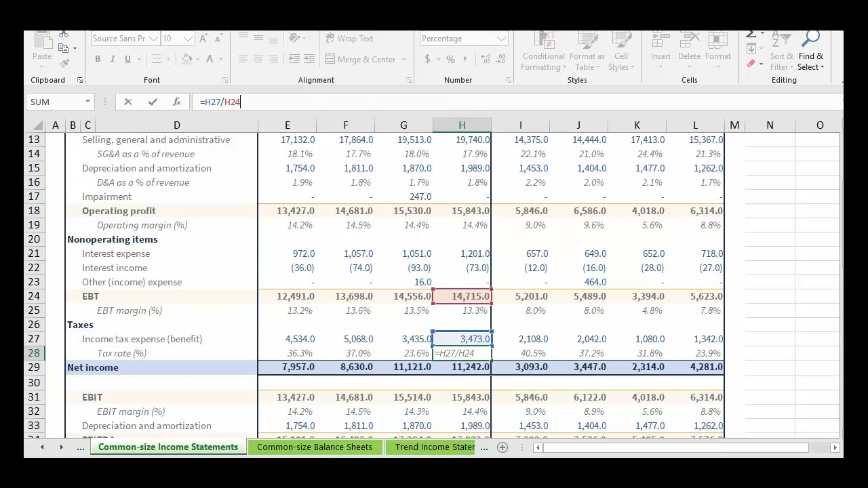Screen dimensions: 868x488
Task: Open Format cells menu
Action: click(x=717, y=51)
